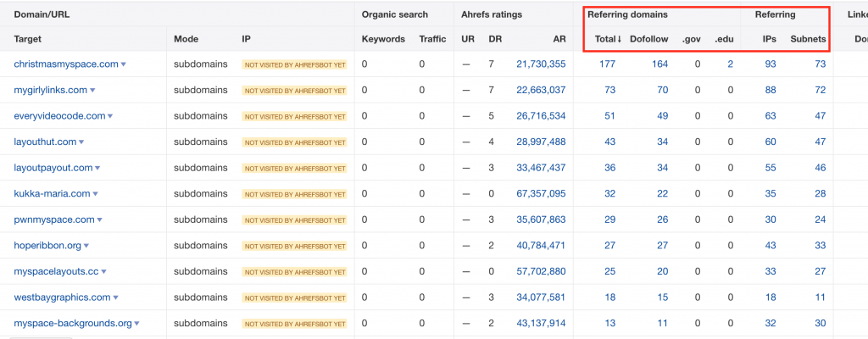
Task: Open referring IPs count 93
Action: [771, 64]
